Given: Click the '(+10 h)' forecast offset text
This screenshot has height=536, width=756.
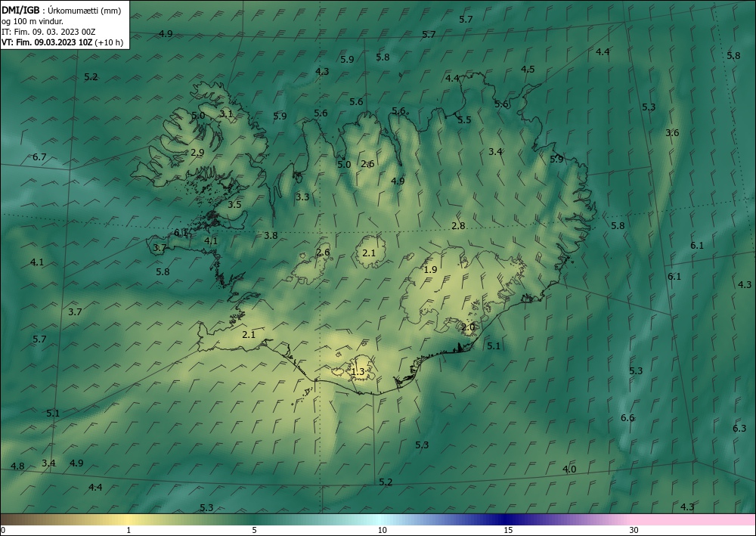Looking at the screenshot, I should (109, 42).
